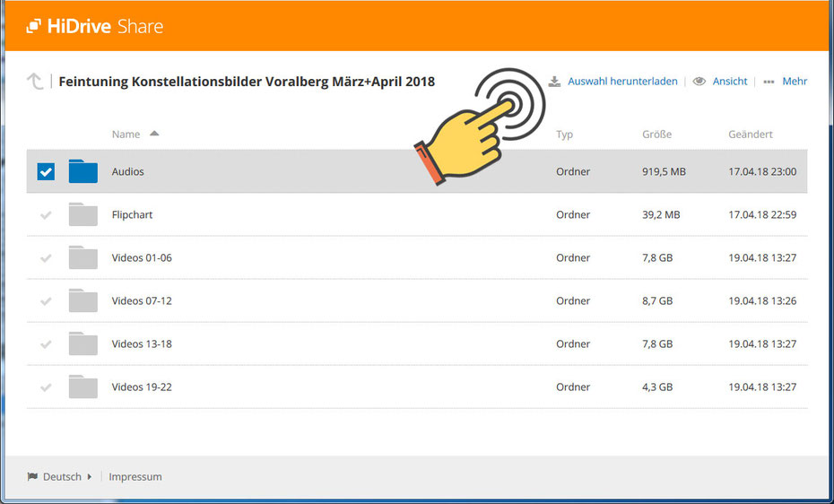The width and height of the screenshot is (834, 504).
Task: Click the three-dots Mehr icon
Action: (x=769, y=82)
